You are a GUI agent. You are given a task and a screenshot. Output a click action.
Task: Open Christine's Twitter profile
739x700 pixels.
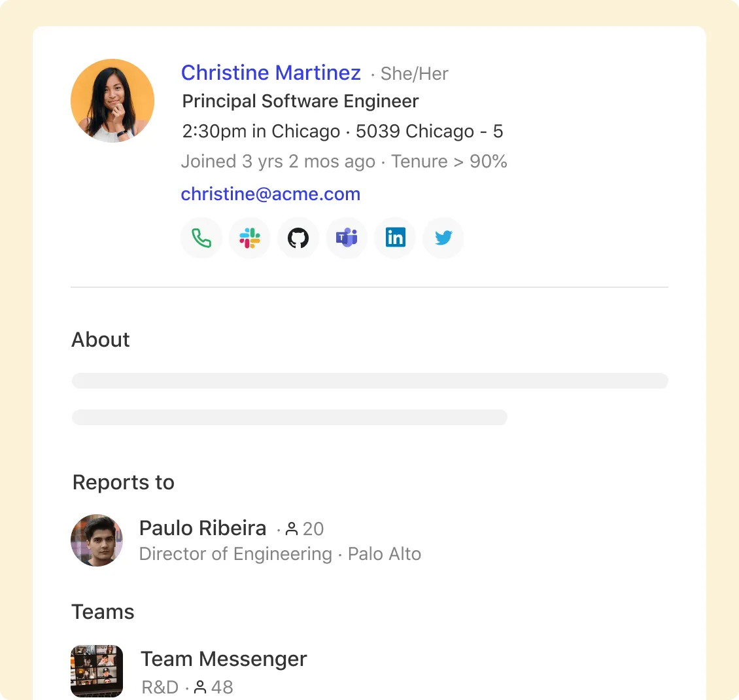point(443,238)
